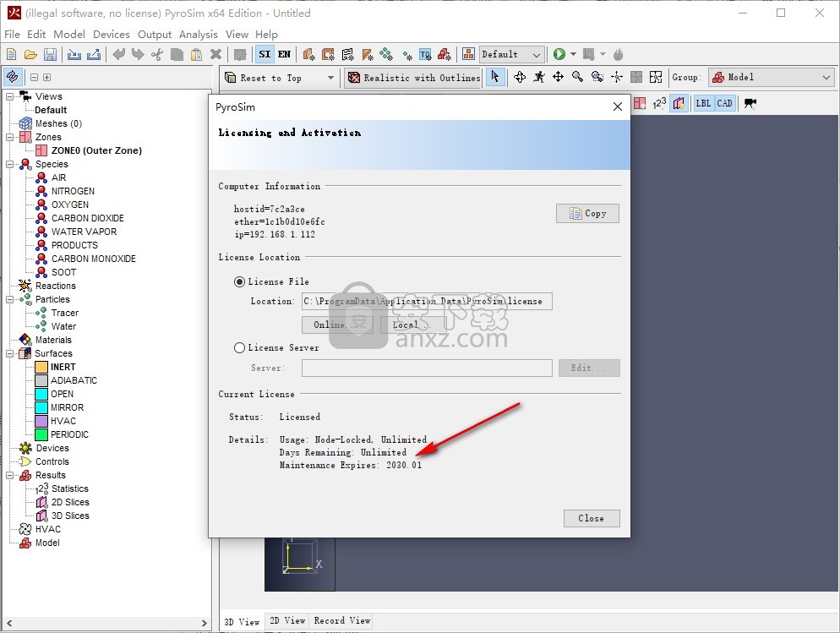The height and width of the screenshot is (633, 840).
Task: Collapse the Results tree node
Action: pyautogui.click(x=9, y=475)
